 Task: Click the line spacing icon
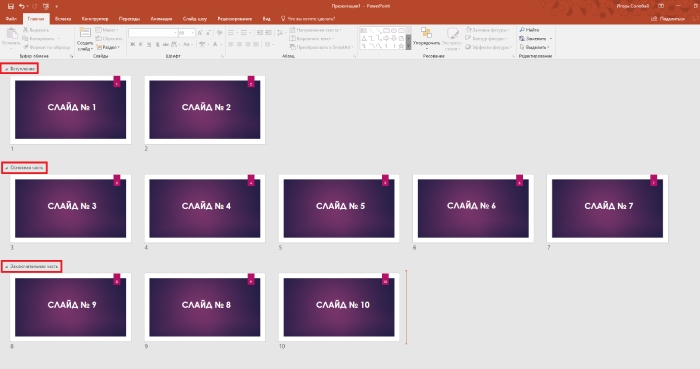coord(280,33)
